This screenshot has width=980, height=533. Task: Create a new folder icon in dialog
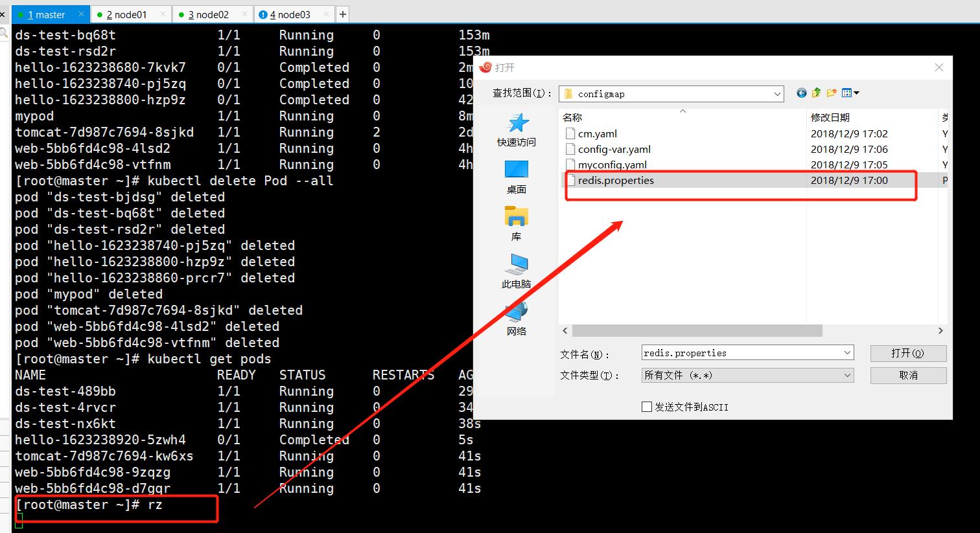pyautogui.click(x=831, y=93)
